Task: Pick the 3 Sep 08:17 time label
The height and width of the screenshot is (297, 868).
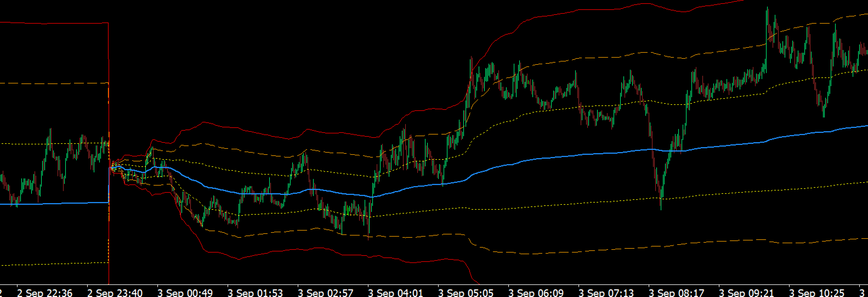Action: coord(676,293)
